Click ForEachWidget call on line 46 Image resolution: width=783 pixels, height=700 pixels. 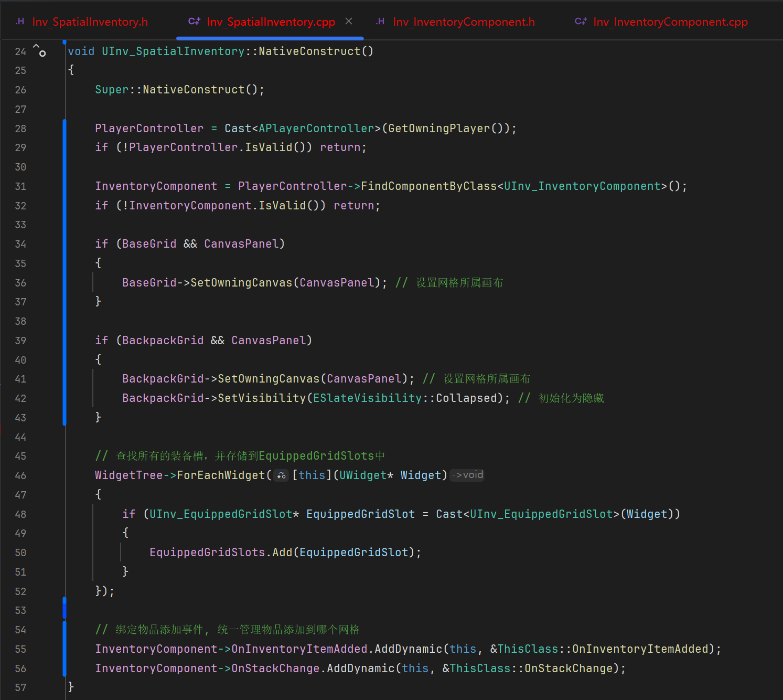pyautogui.click(x=221, y=475)
